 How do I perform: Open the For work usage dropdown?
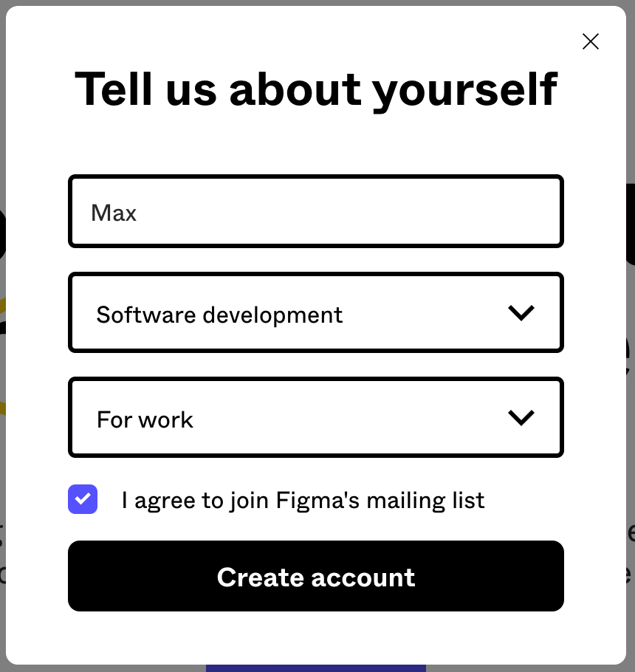click(316, 417)
